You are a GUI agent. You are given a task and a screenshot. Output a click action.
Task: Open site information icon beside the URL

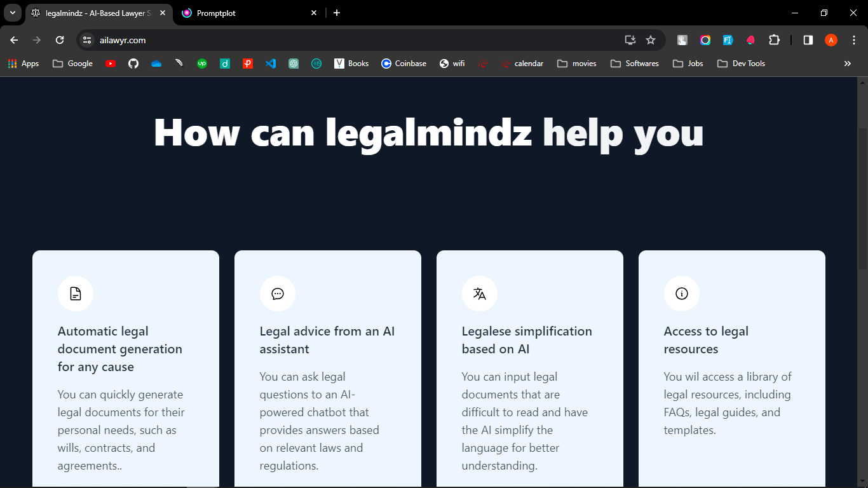[x=88, y=40]
